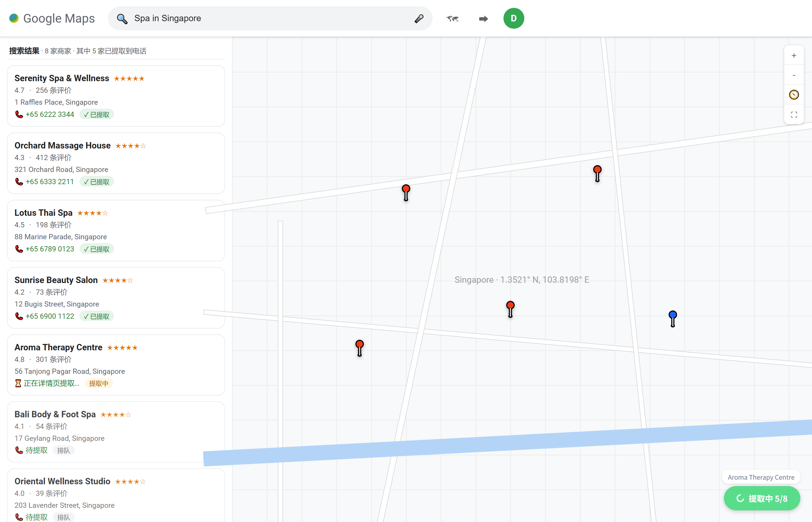Zoom in with the plus button
Image resolution: width=812 pixels, height=522 pixels.
(x=794, y=55)
